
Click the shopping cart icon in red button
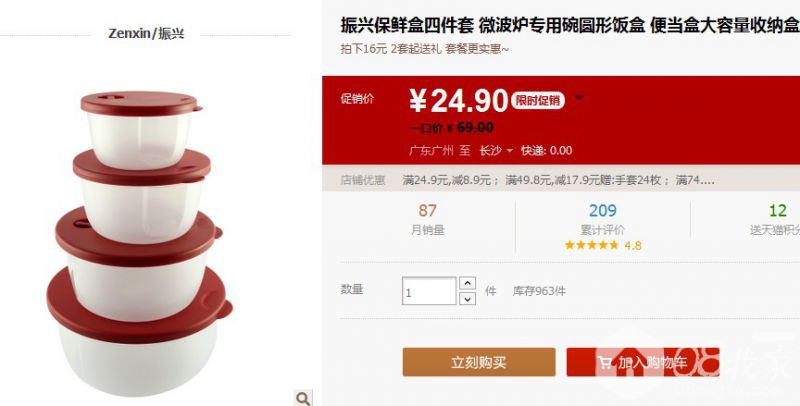click(x=605, y=363)
